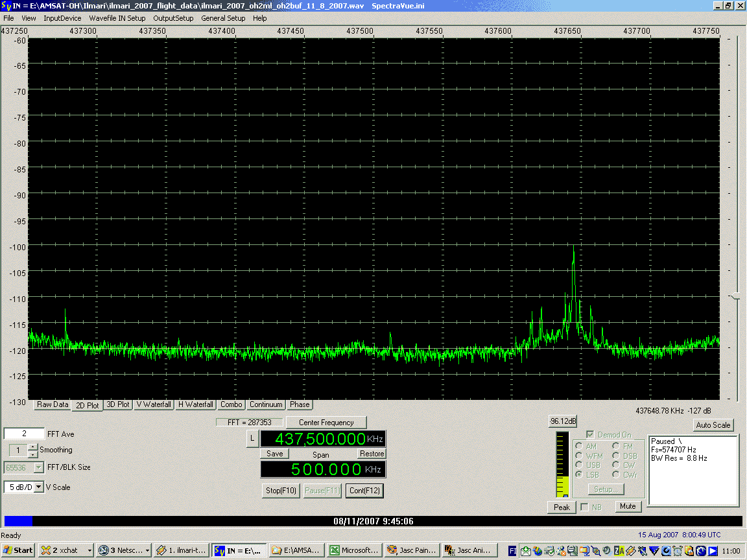Viewport: 747px width, 560px height.
Task: Open the File menu
Action: pyautogui.click(x=8, y=18)
